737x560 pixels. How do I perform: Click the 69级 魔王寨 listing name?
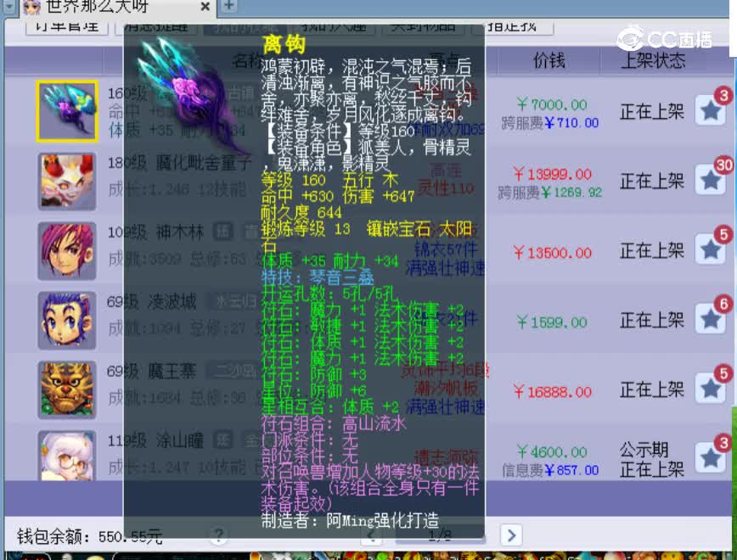151,371
